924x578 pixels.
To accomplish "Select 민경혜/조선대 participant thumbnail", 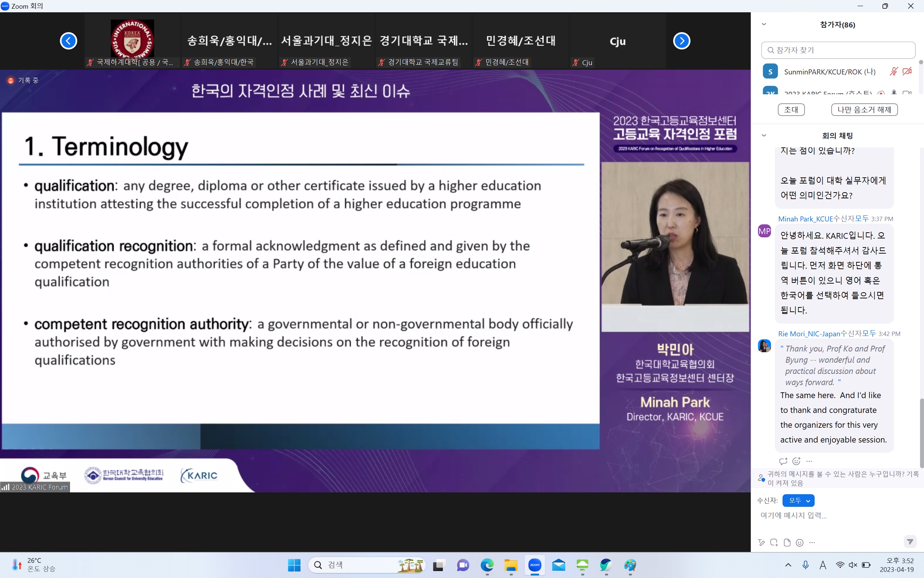I will (520, 41).
